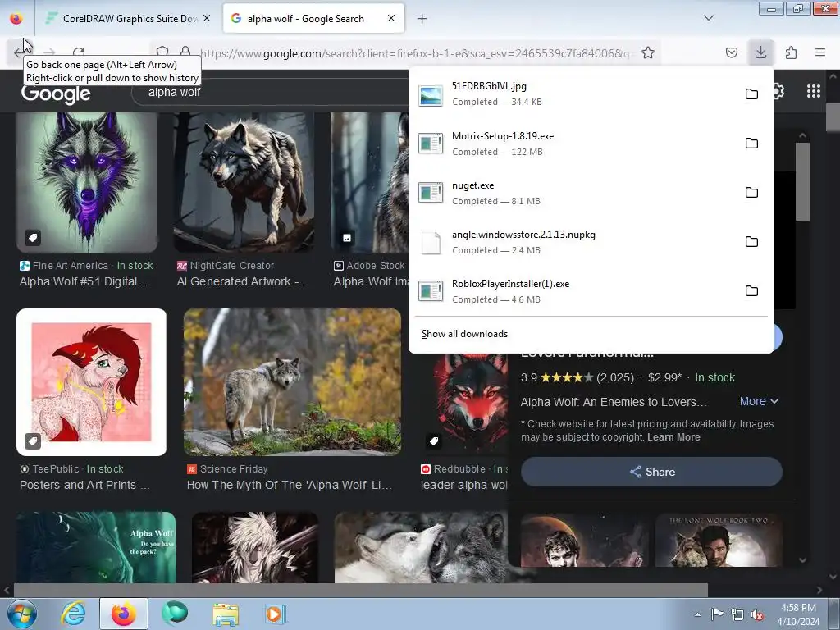Click the 51FDRBGbIVL.jpg file icon
Viewport: 840px width, 630px height.
click(x=431, y=95)
